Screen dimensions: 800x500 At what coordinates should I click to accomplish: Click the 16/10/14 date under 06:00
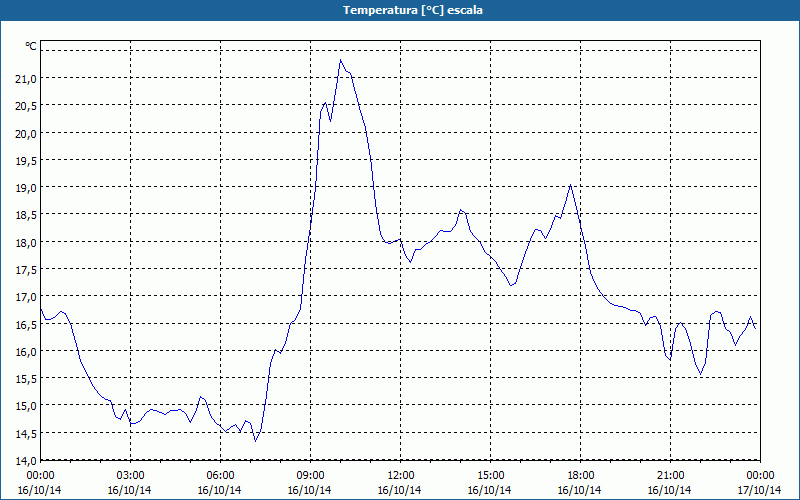coord(219,490)
